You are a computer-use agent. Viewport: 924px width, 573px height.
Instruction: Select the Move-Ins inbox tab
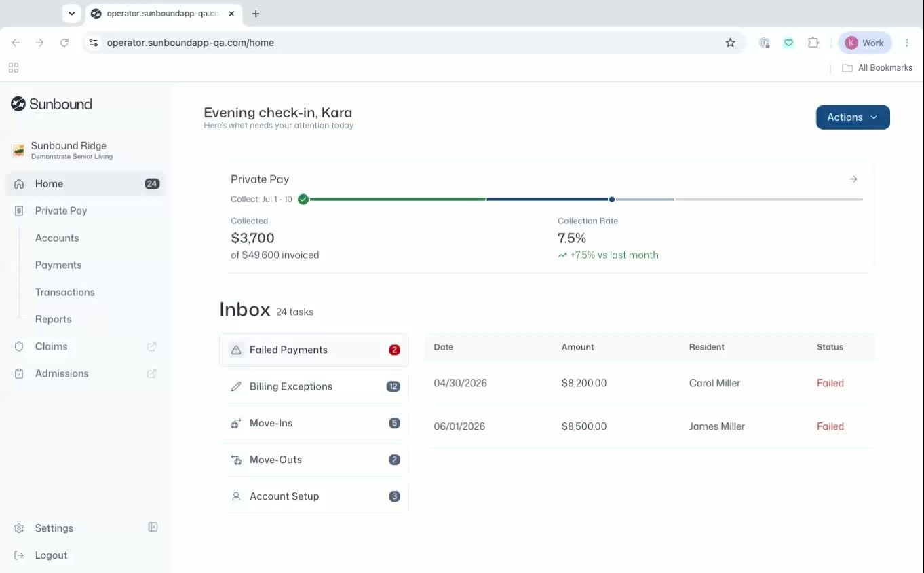[x=314, y=423]
